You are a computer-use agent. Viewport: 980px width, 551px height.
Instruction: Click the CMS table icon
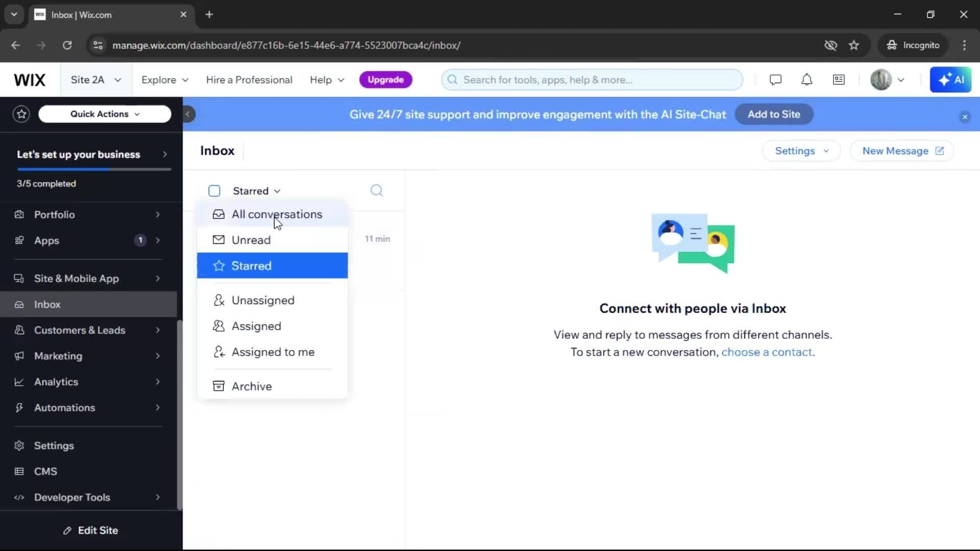point(19,471)
